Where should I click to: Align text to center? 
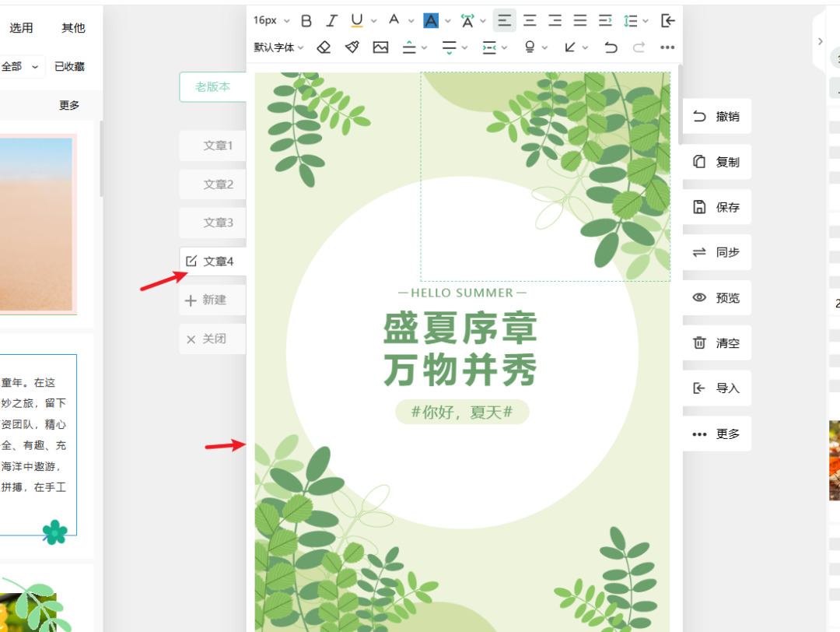coord(530,21)
